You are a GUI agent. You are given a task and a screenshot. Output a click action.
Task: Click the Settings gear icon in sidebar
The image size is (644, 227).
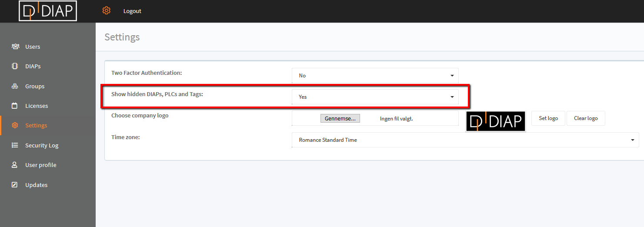(15, 125)
